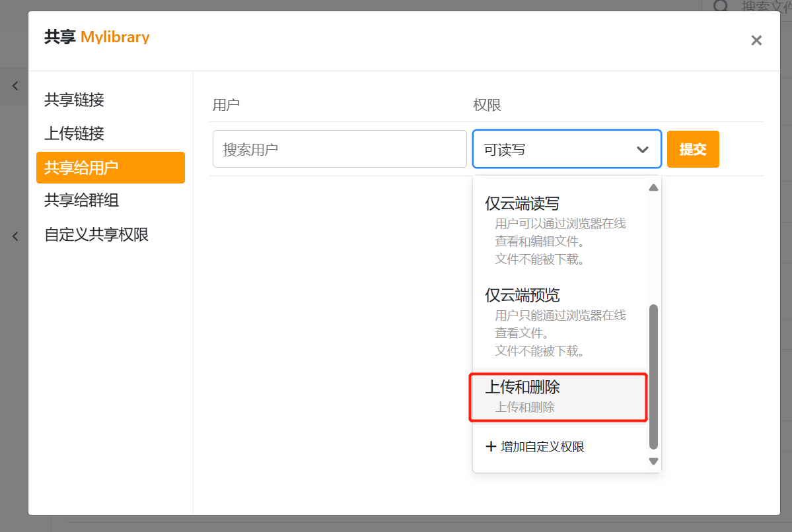
Task: Click the lower left back chevron
Action: tap(15, 236)
